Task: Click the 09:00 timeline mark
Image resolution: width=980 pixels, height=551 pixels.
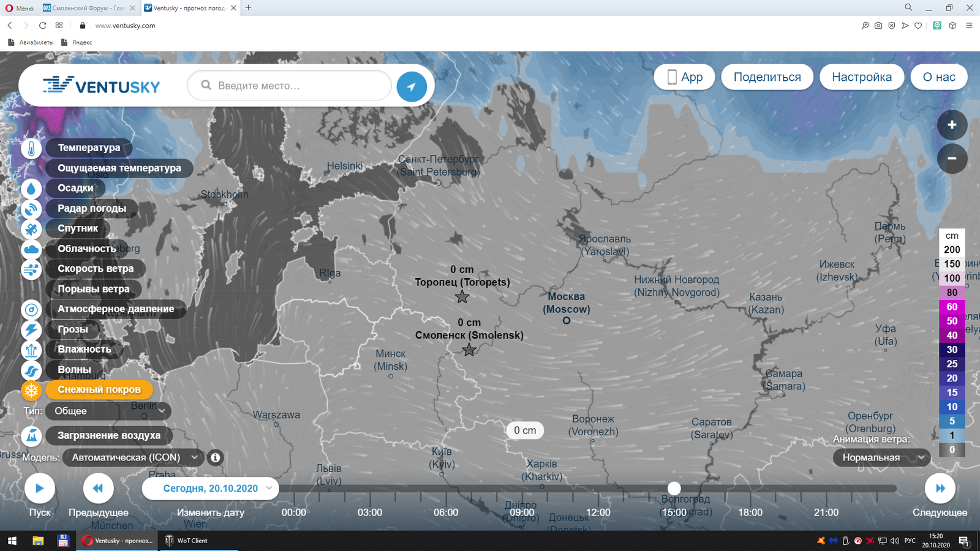Action: tap(522, 512)
